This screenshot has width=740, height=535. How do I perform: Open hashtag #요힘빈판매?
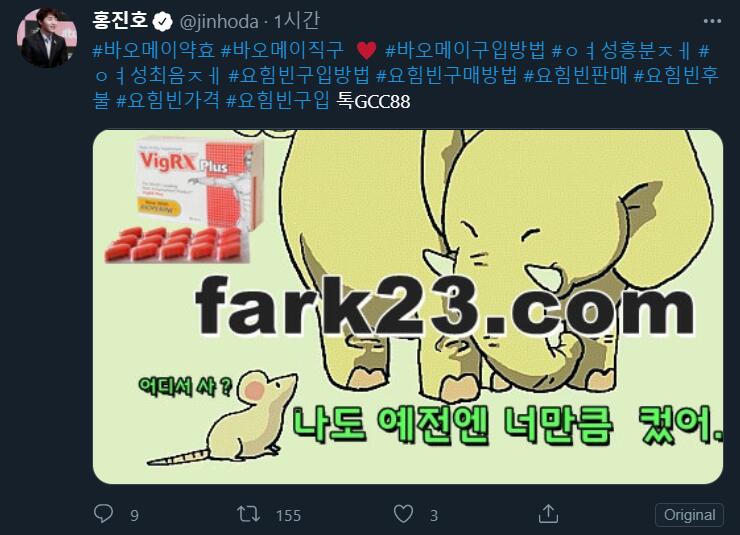(x=575, y=75)
